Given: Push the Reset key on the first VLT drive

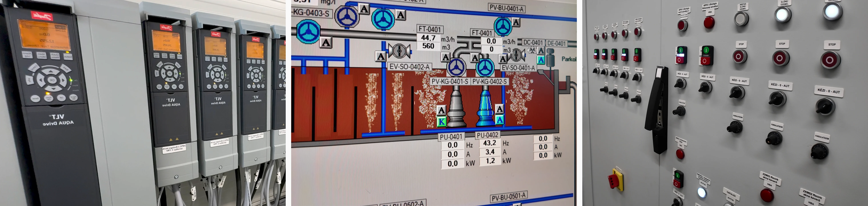Looking at the screenshot, I should pos(35,98).
